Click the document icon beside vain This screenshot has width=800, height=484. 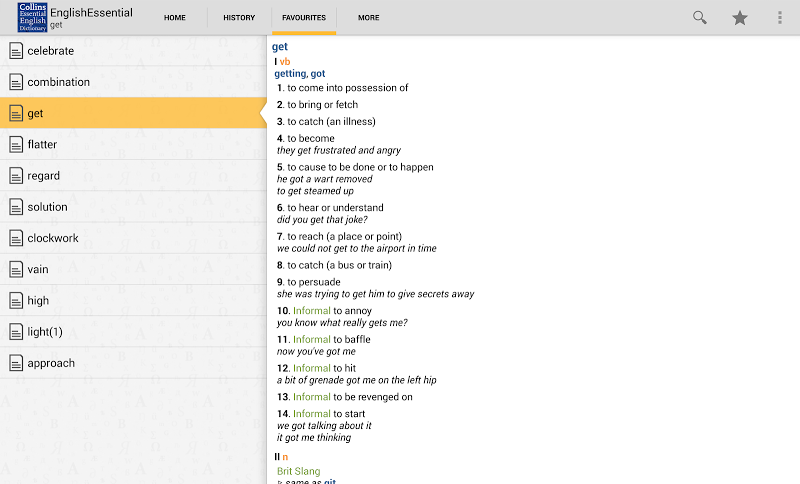(x=16, y=269)
